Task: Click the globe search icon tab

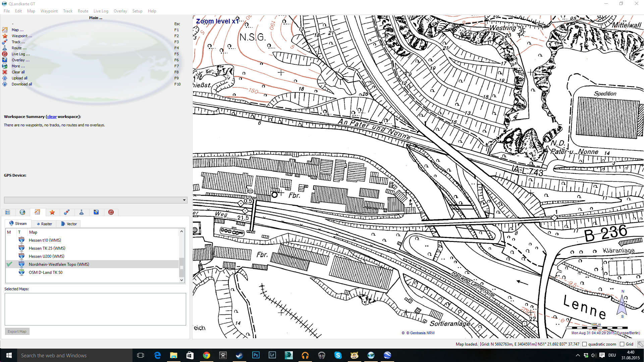Action: pyautogui.click(x=22, y=212)
